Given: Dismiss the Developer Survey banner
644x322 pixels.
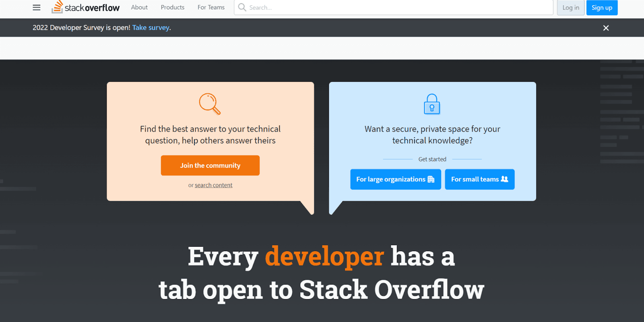Looking at the screenshot, I should click(606, 28).
